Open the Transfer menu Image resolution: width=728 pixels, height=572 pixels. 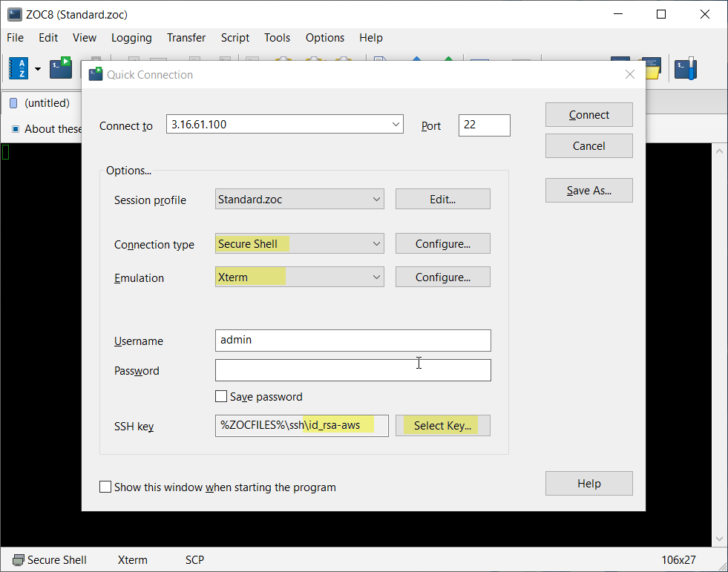click(186, 38)
